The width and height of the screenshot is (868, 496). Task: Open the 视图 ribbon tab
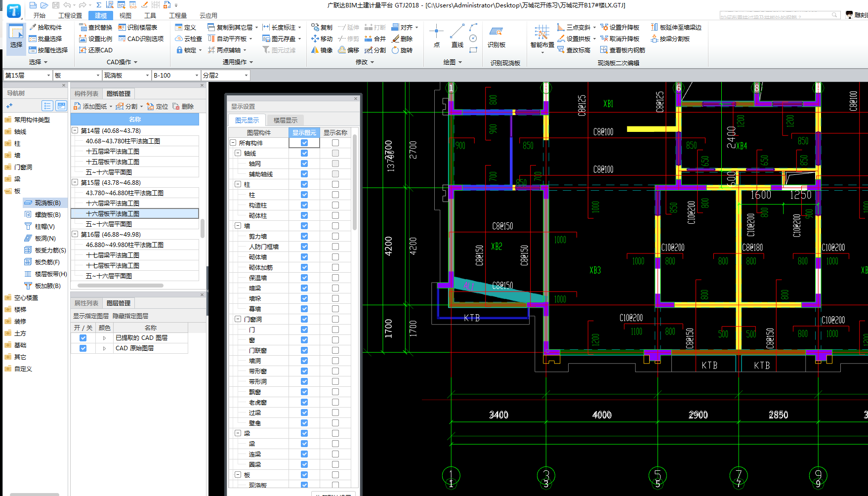(125, 15)
